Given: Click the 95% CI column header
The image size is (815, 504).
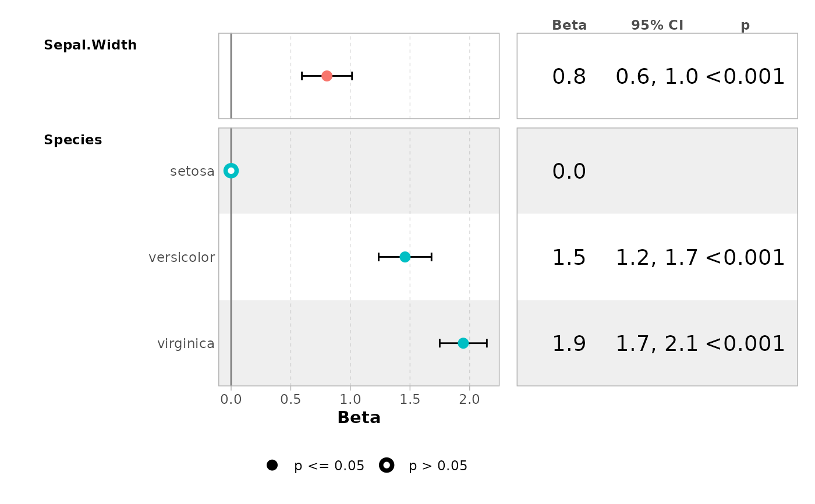Looking at the screenshot, I should point(657,25).
